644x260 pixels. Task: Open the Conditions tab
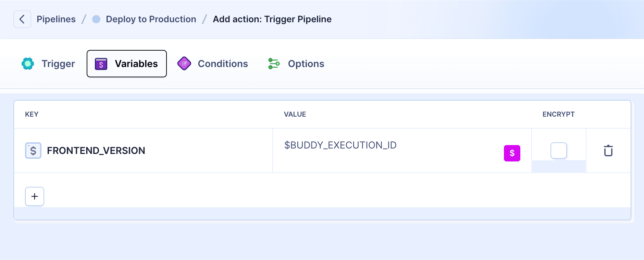coord(223,64)
